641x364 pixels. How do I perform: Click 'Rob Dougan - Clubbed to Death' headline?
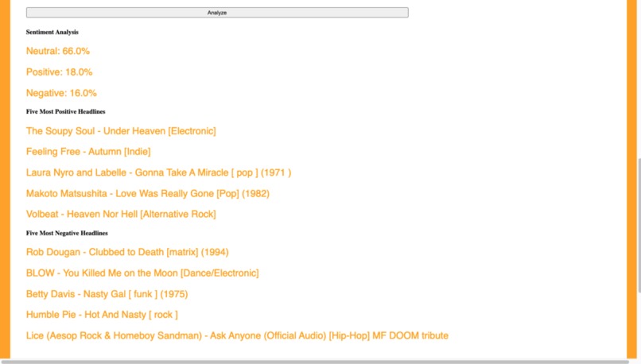click(x=127, y=253)
